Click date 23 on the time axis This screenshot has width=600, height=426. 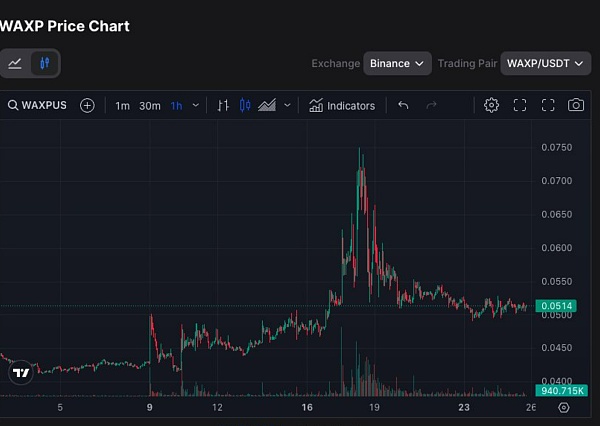pyautogui.click(x=464, y=408)
